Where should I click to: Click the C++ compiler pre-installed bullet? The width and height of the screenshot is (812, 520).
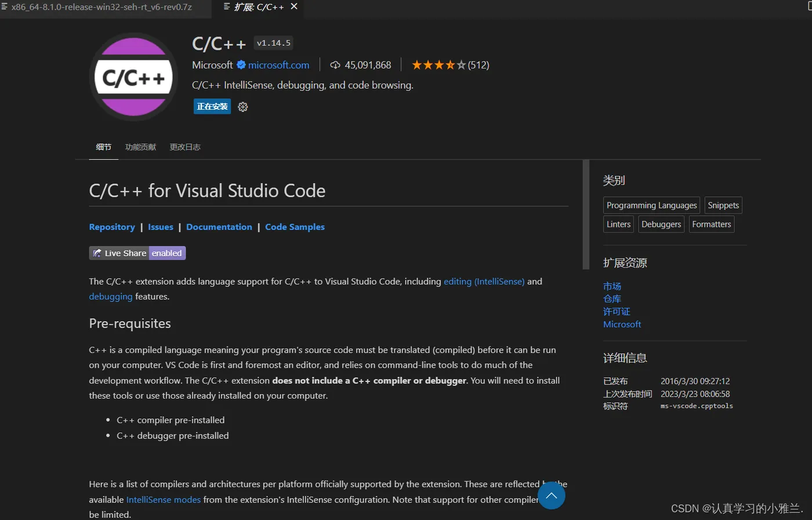(x=171, y=420)
